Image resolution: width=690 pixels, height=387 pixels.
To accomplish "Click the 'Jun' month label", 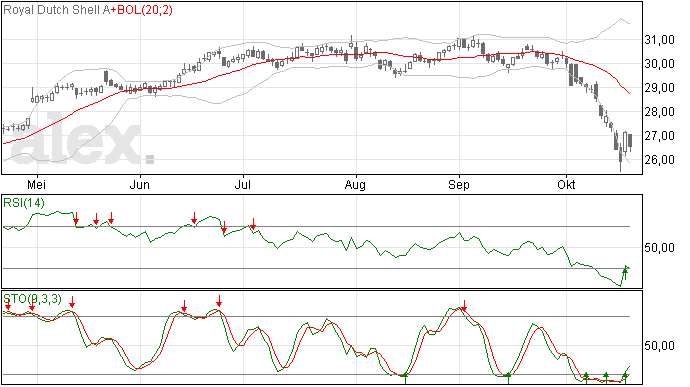I will pyautogui.click(x=139, y=185).
